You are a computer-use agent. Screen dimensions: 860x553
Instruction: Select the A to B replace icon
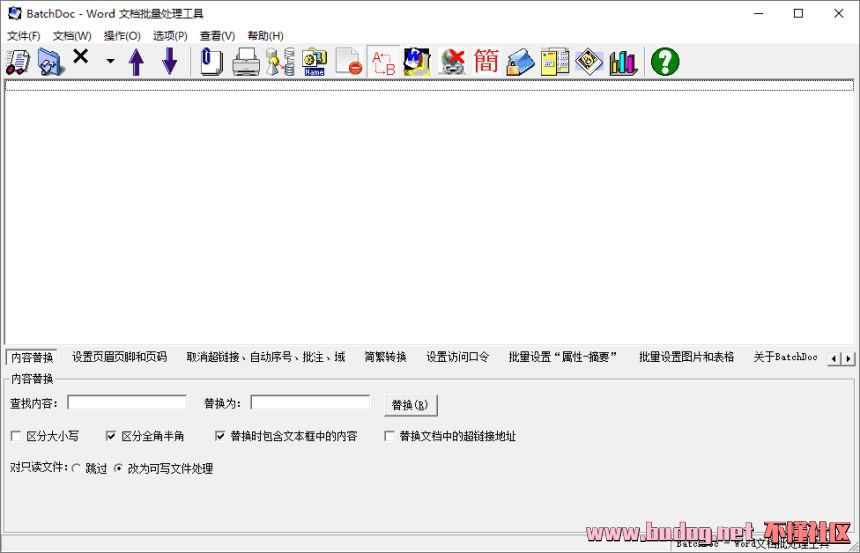pyautogui.click(x=383, y=61)
